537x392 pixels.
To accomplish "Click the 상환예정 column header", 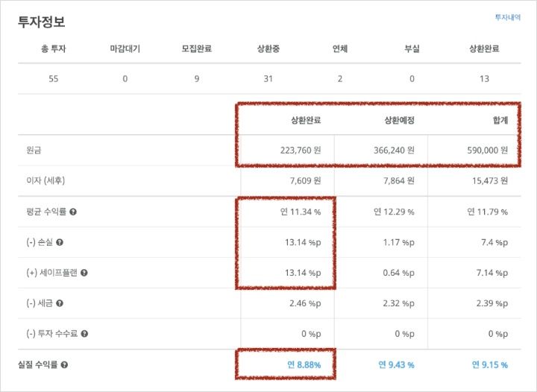I will click(x=399, y=120).
